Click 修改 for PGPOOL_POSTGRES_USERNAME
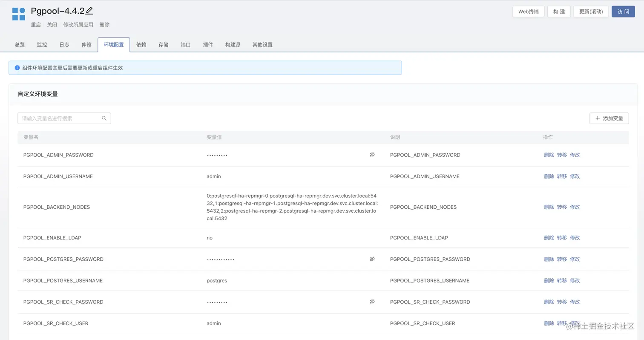This screenshot has width=644, height=340. pos(575,280)
